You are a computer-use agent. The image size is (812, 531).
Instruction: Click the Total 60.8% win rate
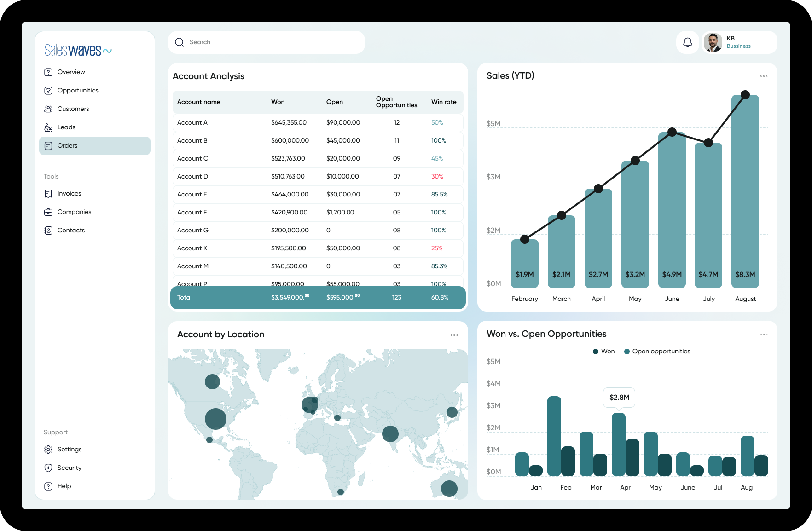point(440,298)
